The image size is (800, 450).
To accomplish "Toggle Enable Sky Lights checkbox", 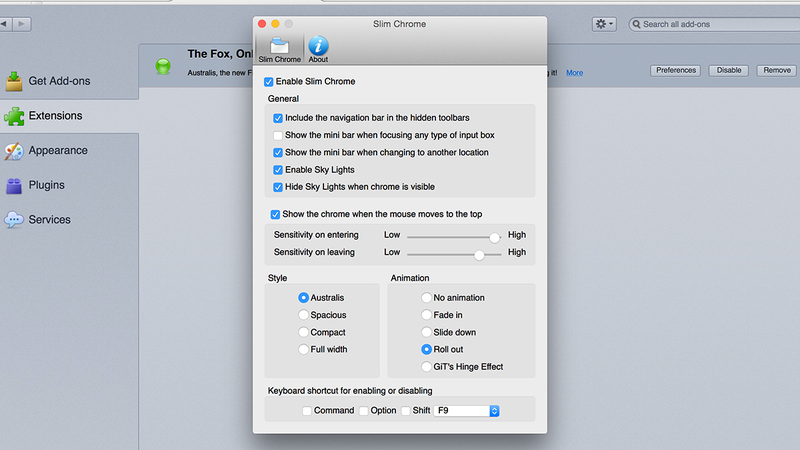I will click(278, 170).
